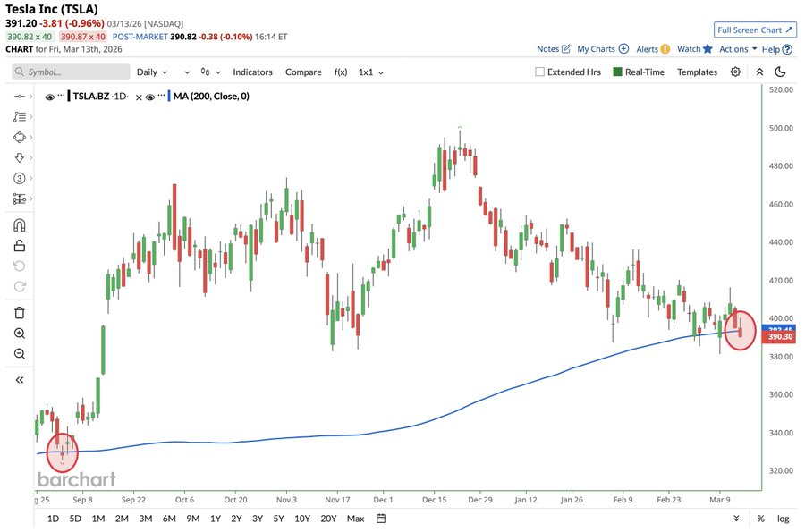This screenshot has height=532, width=805.
Task: Click the Full Screen Chart button
Action: (x=755, y=30)
